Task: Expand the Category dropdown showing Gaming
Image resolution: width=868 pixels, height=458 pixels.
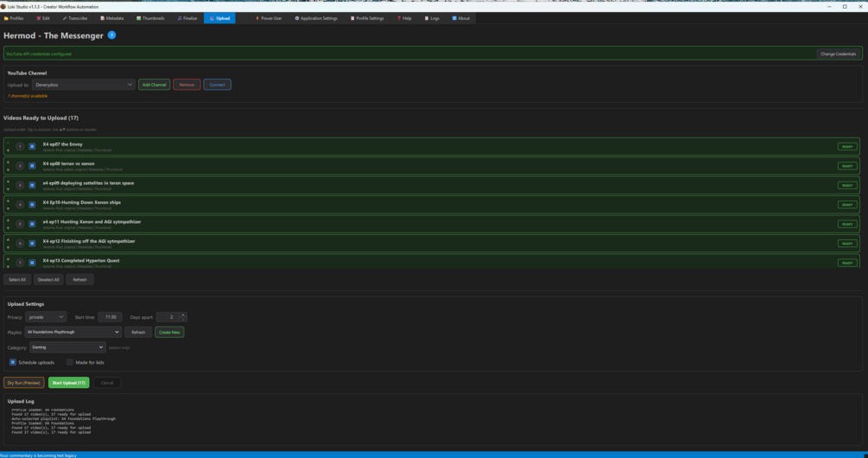Action: tap(67, 347)
